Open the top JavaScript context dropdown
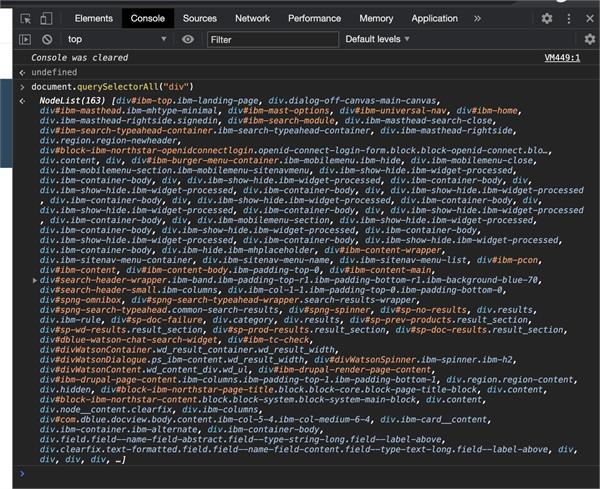 (117, 39)
